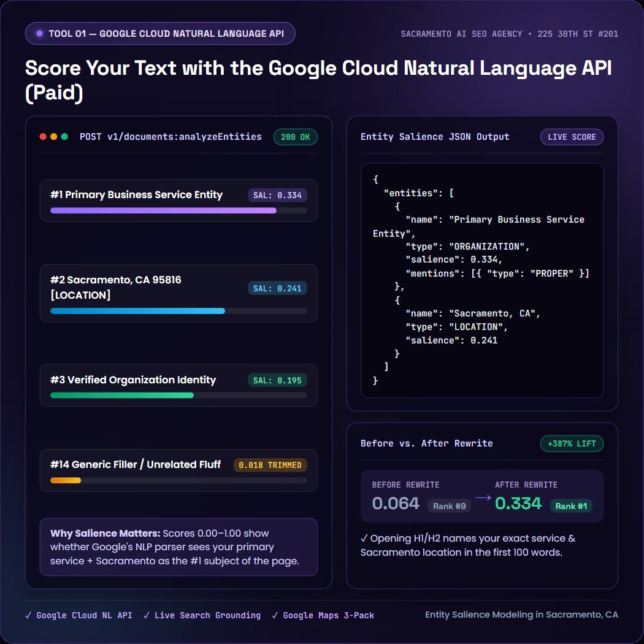Click the red window dot

[x=43, y=137]
